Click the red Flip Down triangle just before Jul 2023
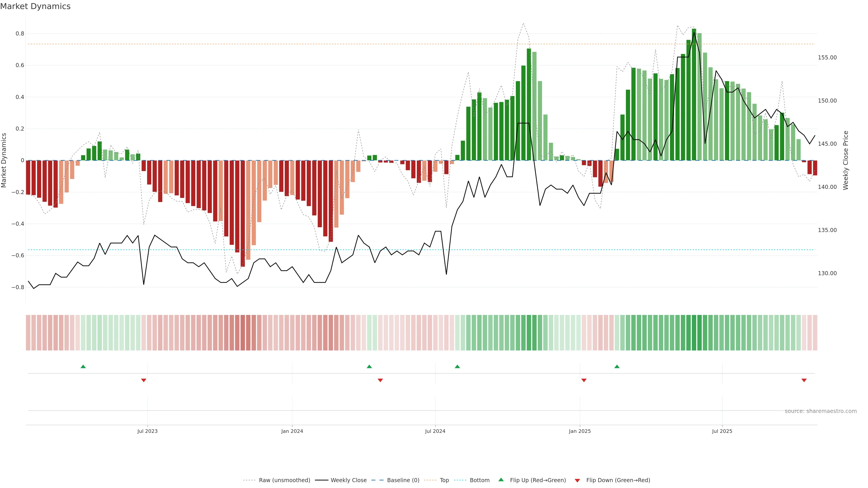The height and width of the screenshot is (488, 868). click(x=144, y=380)
